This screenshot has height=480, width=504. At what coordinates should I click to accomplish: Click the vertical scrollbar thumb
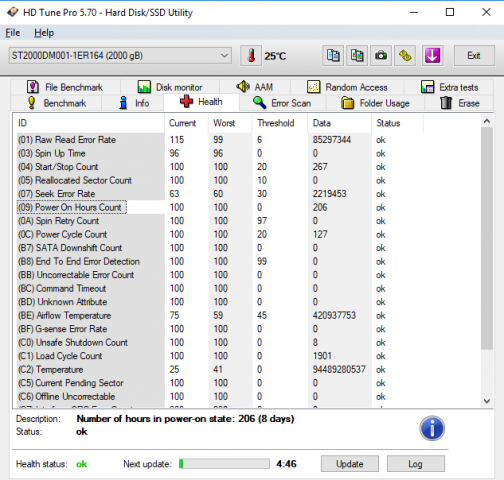point(487,238)
